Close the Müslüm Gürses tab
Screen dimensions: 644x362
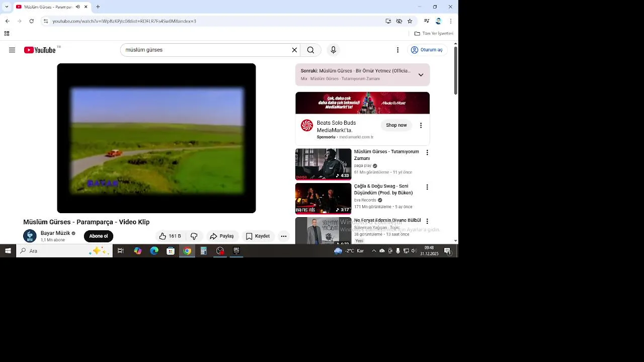(86, 7)
